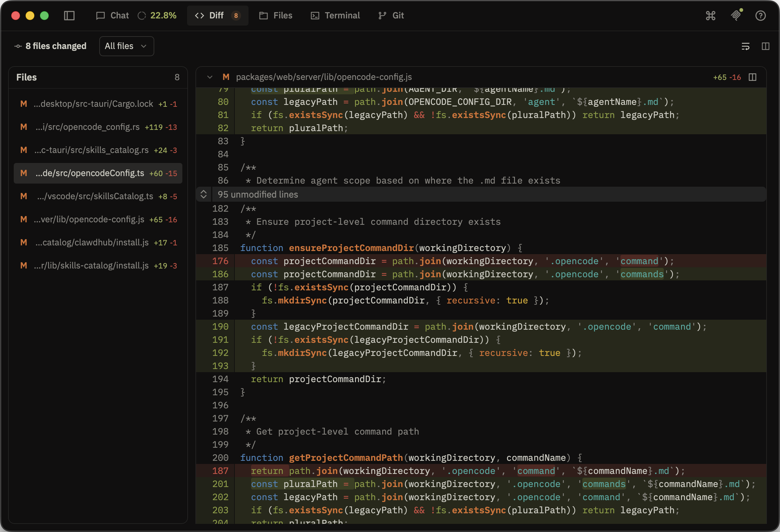780x532 pixels.
Task: Open the Chat tab
Action: click(112, 15)
